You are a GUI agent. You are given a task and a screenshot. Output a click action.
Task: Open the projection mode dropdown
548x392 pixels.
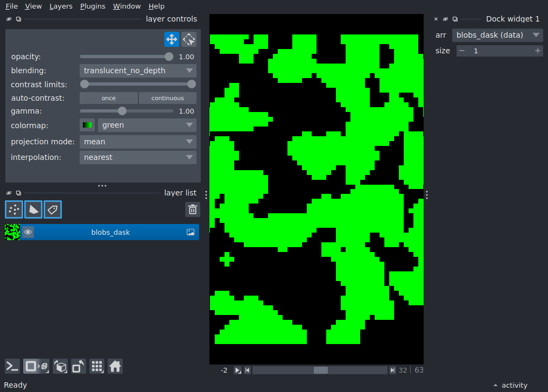[138, 142]
